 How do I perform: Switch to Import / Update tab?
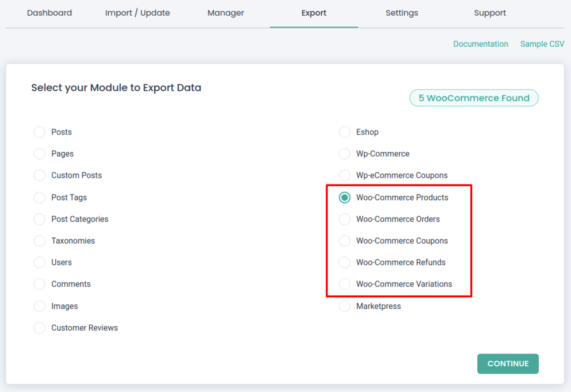point(138,13)
